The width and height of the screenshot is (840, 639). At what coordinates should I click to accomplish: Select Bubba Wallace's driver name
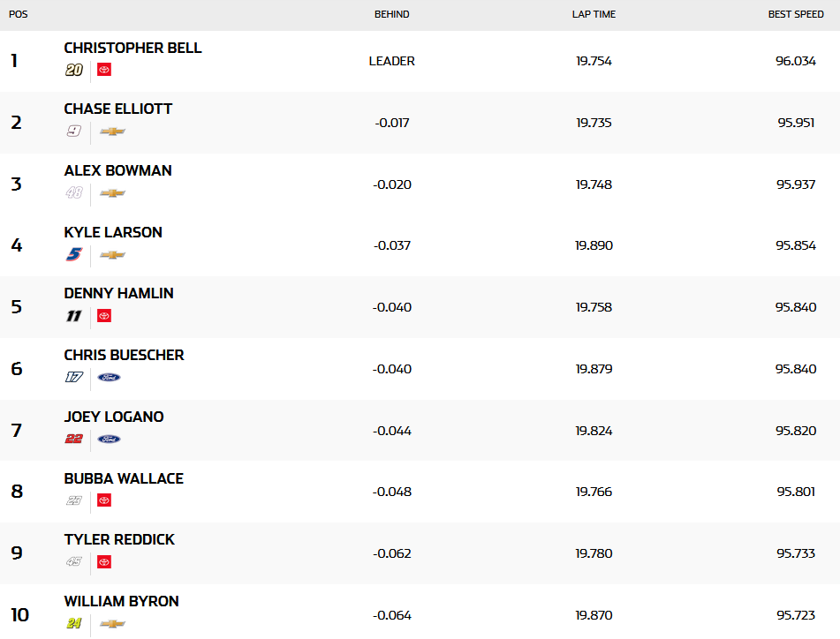tap(124, 478)
